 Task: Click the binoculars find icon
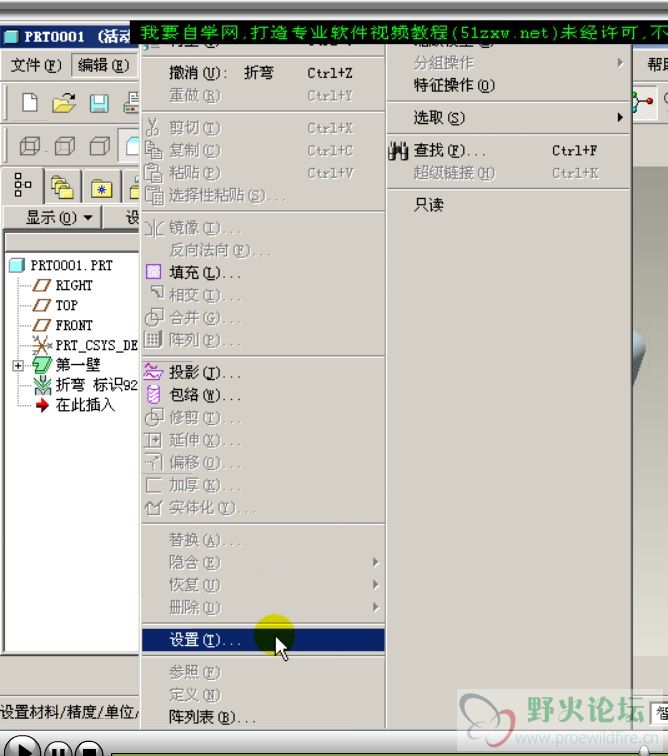398,151
